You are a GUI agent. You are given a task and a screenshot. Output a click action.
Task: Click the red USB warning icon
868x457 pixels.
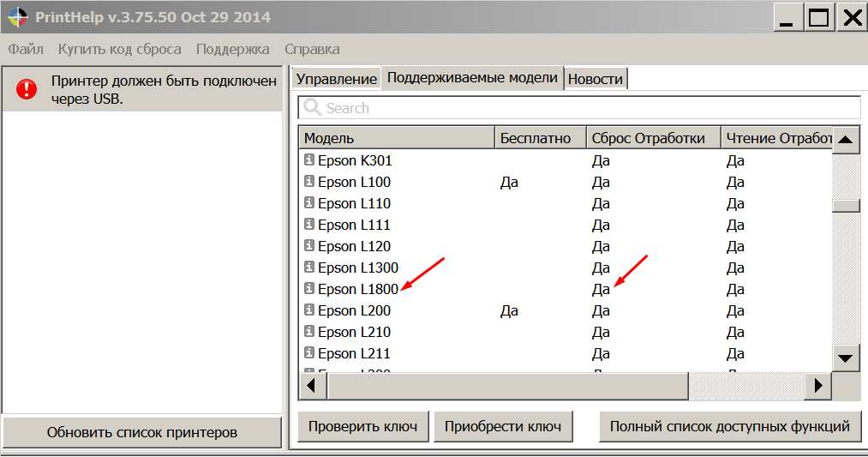tap(27, 89)
